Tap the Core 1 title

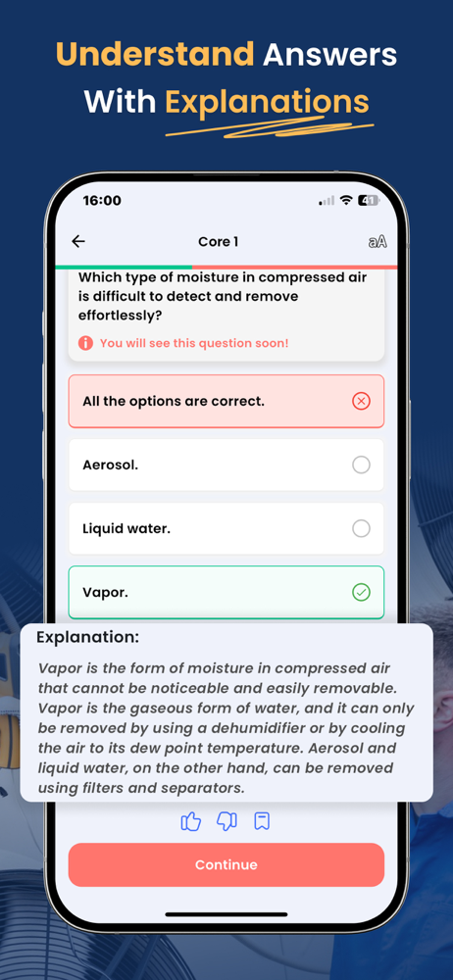click(x=218, y=242)
